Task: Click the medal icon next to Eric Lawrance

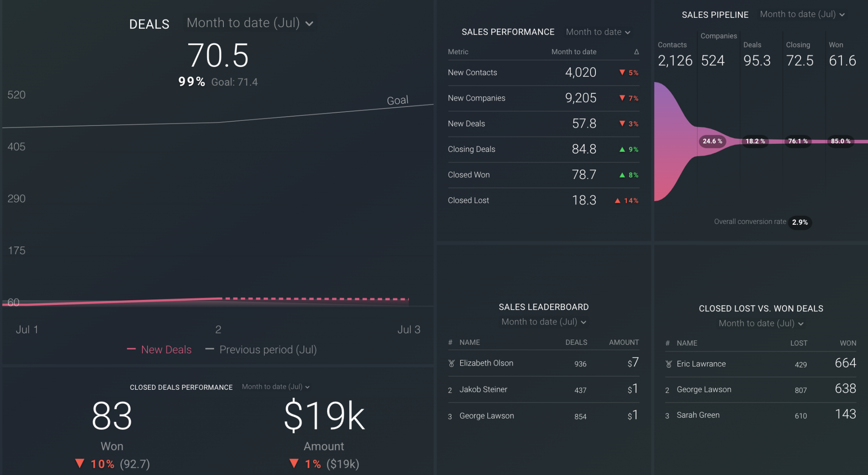Action: click(x=668, y=363)
